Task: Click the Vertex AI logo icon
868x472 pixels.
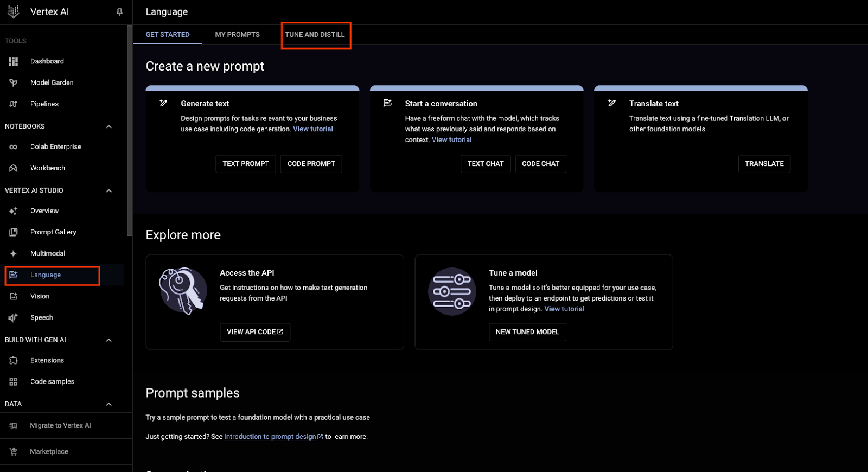Action: click(14, 11)
